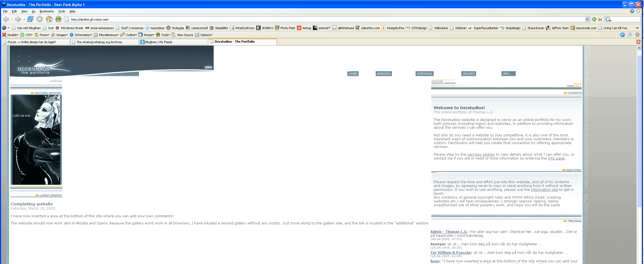Image resolution: width=644 pixels, height=264 pixels.
Task: Open the mezzoblue bookmark
Action: (x=155, y=28)
